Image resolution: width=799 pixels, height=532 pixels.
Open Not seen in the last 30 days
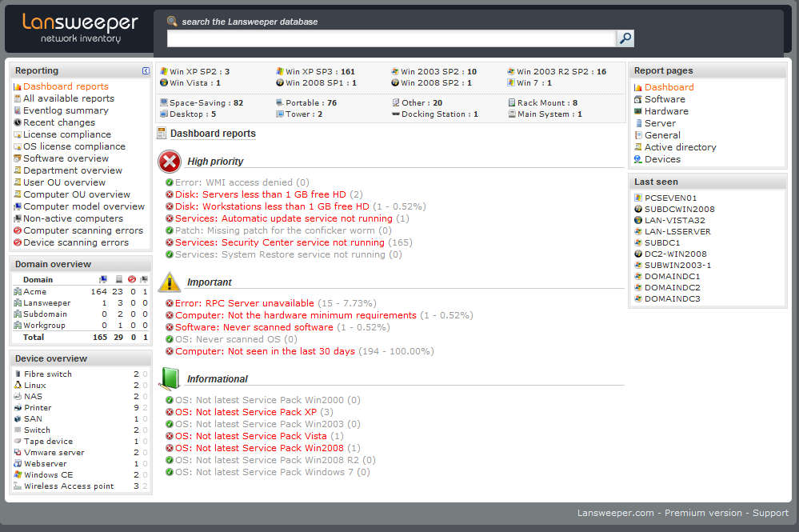tap(265, 351)
